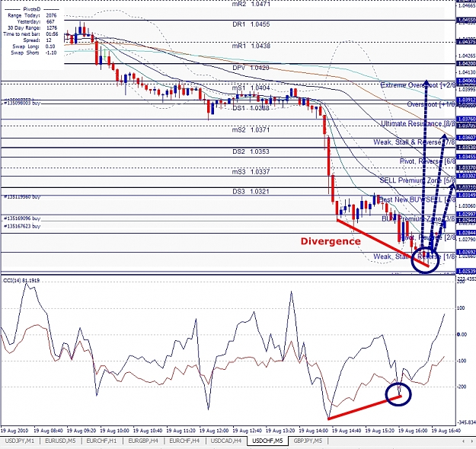
Task: Click the 19 Aug 16:00 time axis label
Action: (413, 431)
